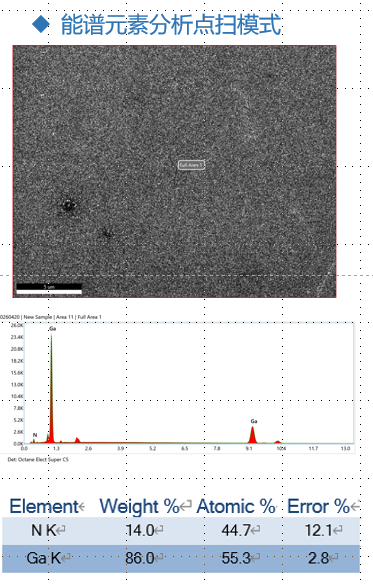Click the 26.0K y-axis label

click(17, 325)
